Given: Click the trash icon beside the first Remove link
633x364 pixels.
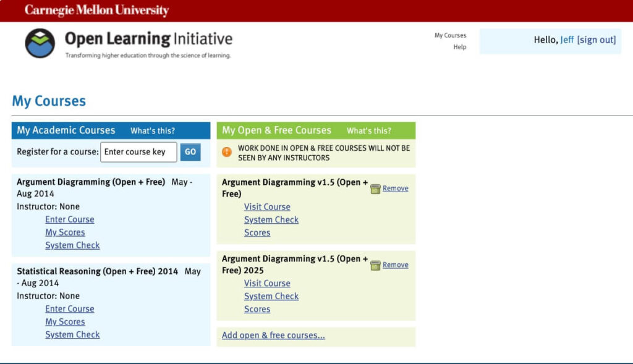Looking at the screenshot, I should click(x=375, y=189).
